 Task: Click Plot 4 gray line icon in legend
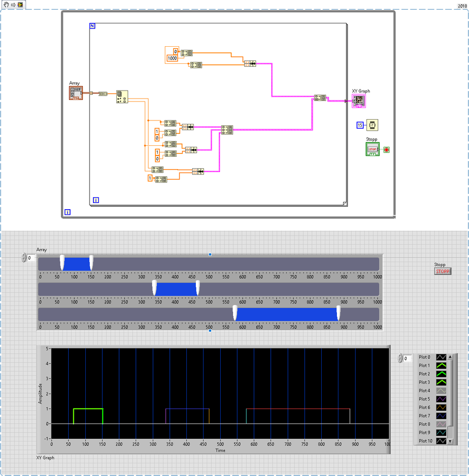pos(441,391)
